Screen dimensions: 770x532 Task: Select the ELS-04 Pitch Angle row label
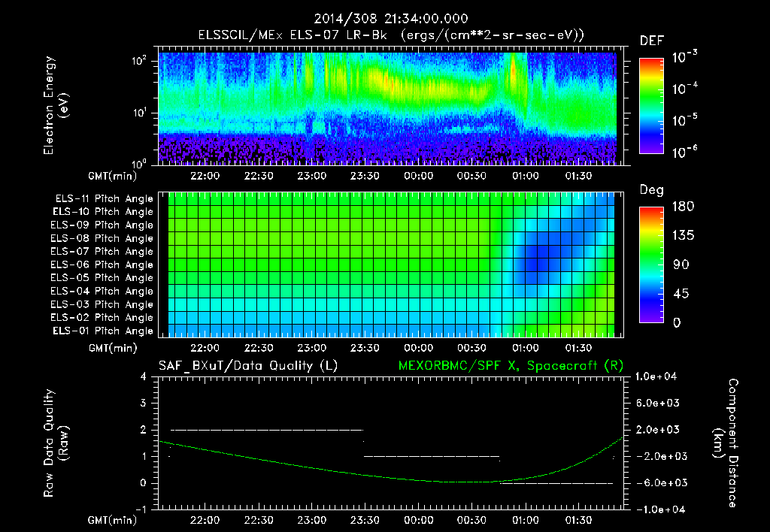(102, 292)
